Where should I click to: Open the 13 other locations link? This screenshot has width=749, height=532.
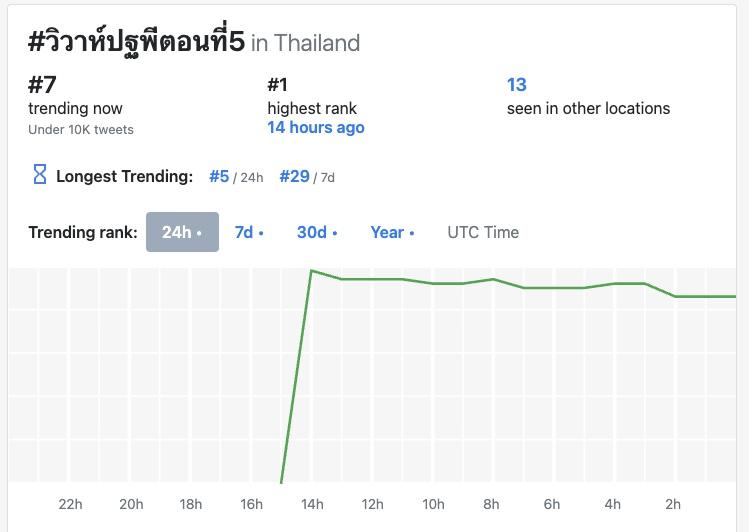coord(517,85)
